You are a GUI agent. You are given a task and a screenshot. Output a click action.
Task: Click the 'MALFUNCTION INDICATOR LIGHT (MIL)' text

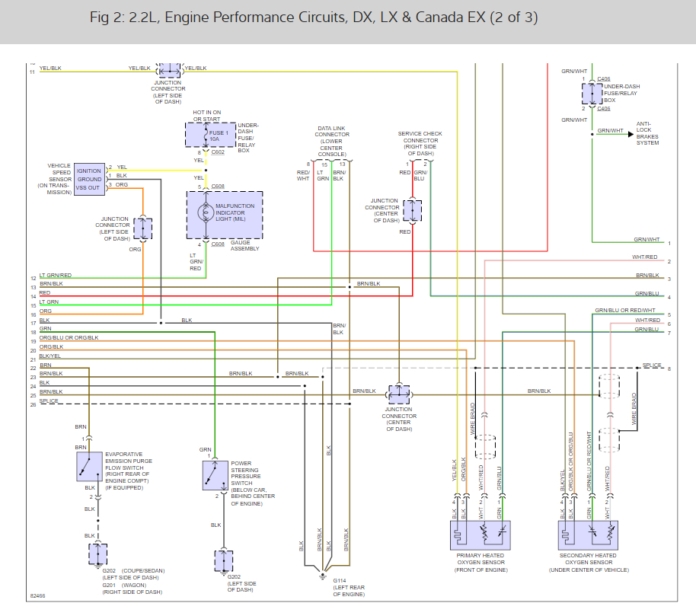click(235, 212)
